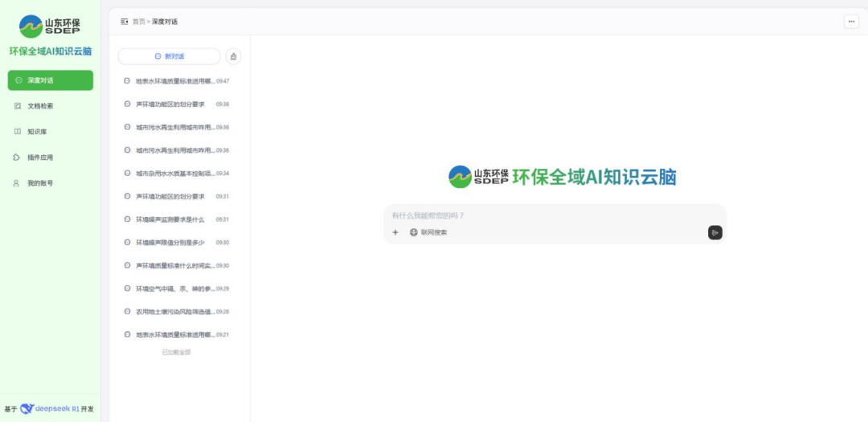Open 09:47 conversation 地表水环境质量标准适用

point(176,81)
